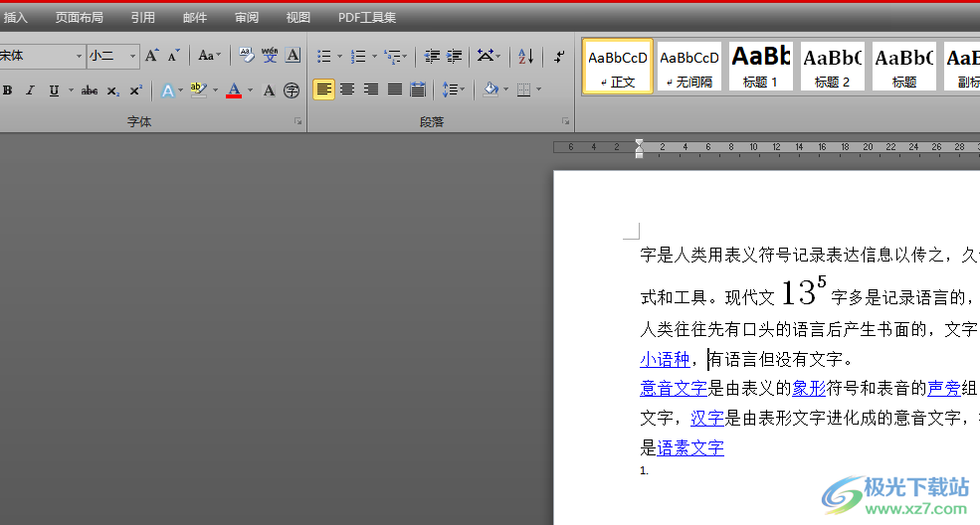Select Center alignment

click(x=347, y=89)
